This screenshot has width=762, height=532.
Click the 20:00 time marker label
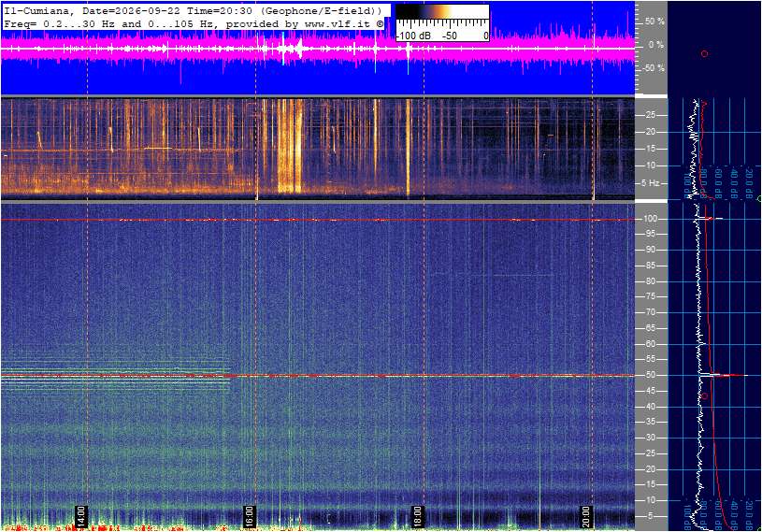click(x=585, y=516)
